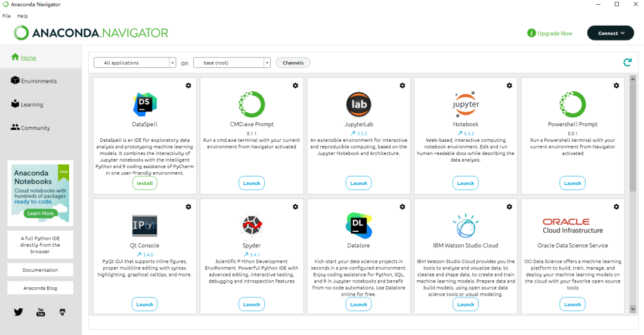Open Jupyter Notebook gear options
The image size is (644, 335).
[509, 85]
